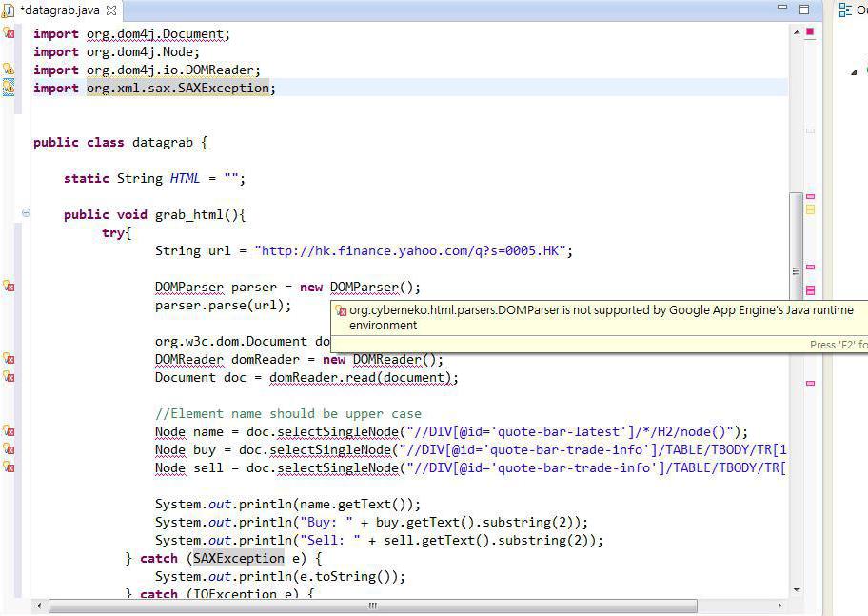Click error marker beside Node name line

[x=9, y=431]
